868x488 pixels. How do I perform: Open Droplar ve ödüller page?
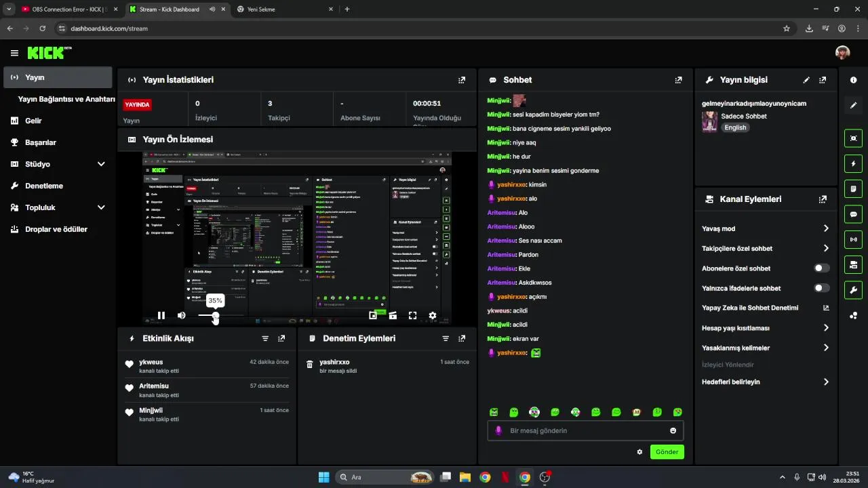[58, 229]
